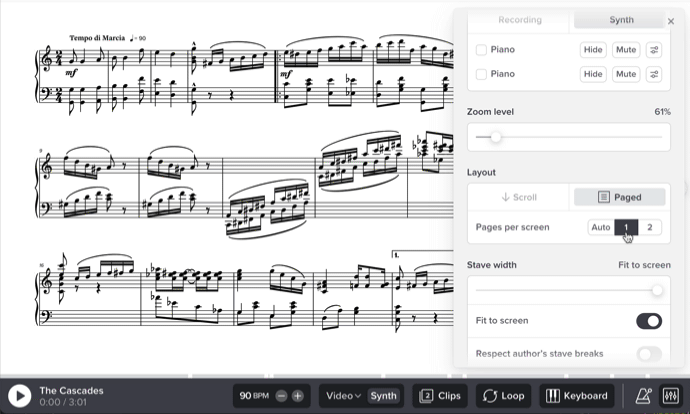Set pages per screen to 2
690x414 pixels.
[x=650, y=227]
